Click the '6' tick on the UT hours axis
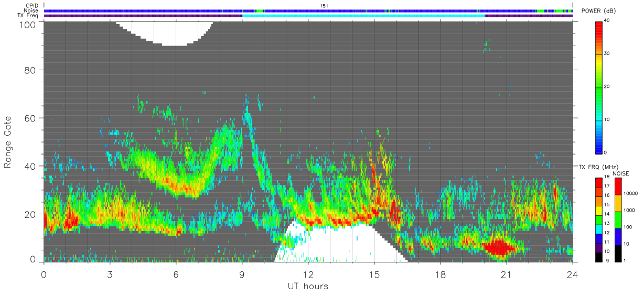 pos(176,274)
